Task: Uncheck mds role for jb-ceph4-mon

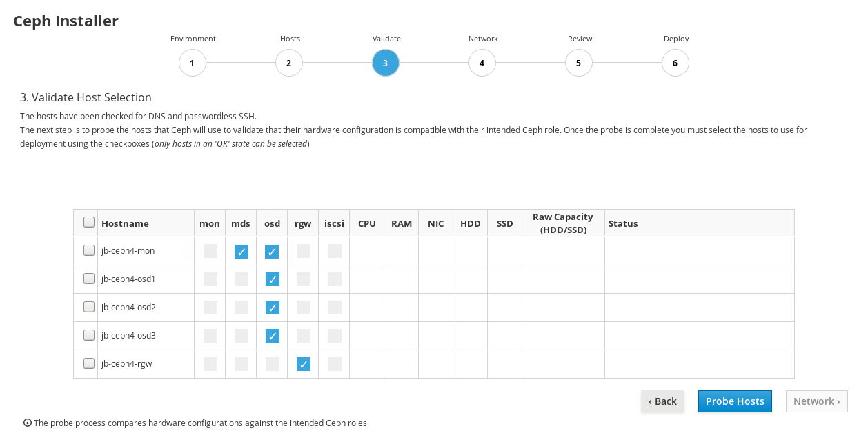Action: (241, 252)
